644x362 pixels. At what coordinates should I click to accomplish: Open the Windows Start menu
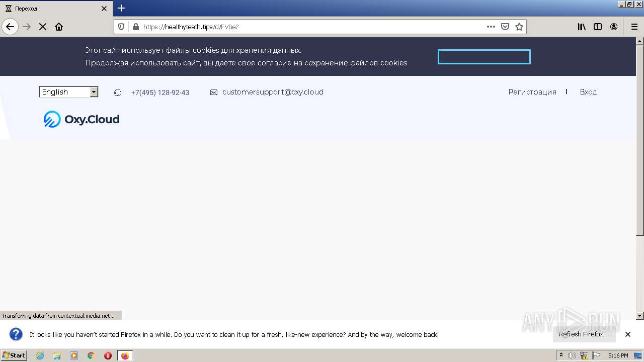14,355
